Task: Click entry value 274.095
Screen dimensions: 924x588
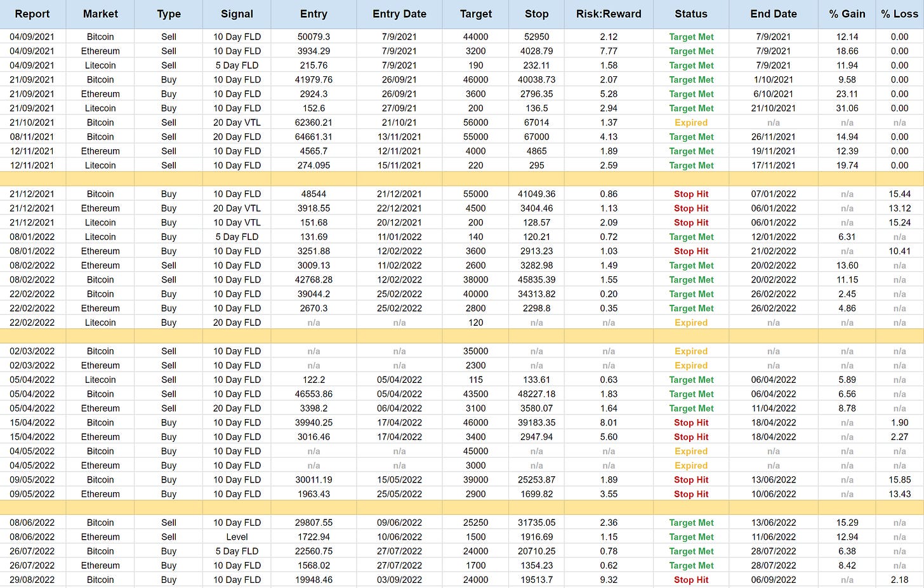Action: [313, 165]
